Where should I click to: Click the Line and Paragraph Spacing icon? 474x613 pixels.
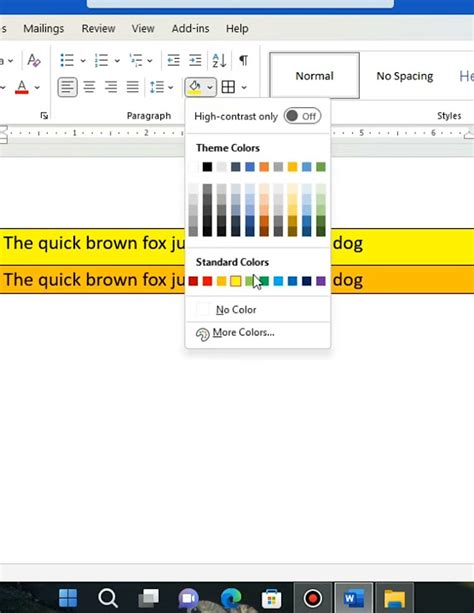point(157,87)
